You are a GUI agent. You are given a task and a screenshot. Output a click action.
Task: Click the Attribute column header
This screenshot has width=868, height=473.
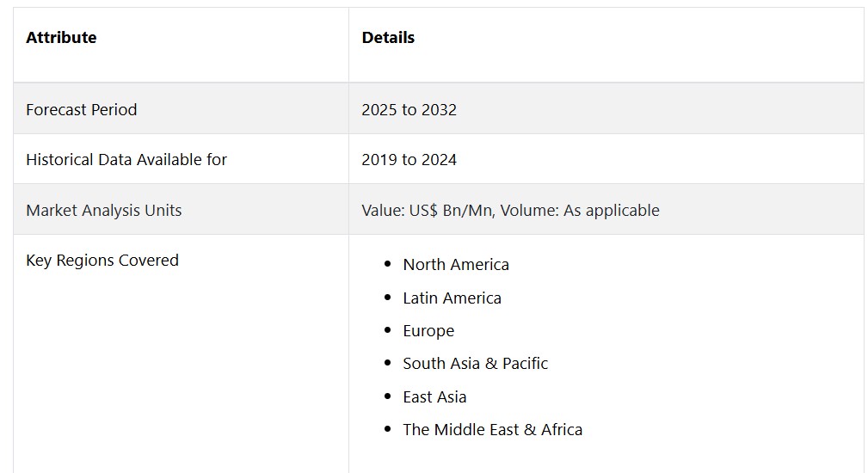[61, 38]
